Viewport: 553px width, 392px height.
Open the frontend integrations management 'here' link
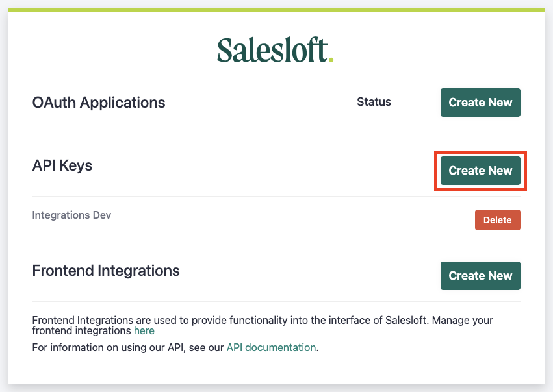[x=144, y=330]
